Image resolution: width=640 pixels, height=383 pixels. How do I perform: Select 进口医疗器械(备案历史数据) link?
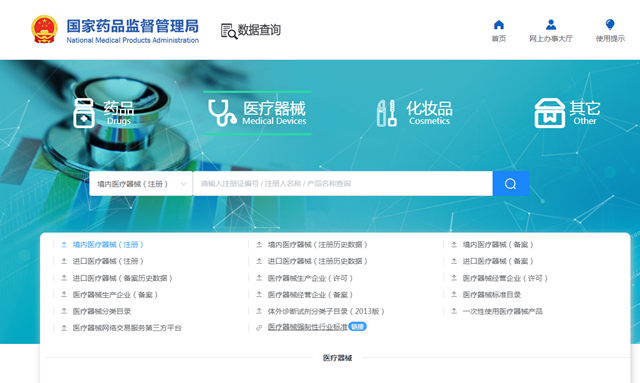(x=122, y=278)
